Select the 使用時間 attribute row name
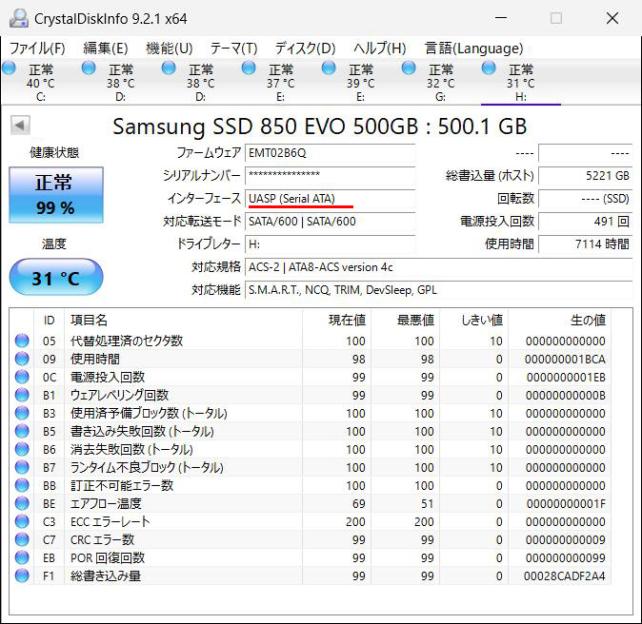This screenshot has width=642, height=624. point(95,359)
